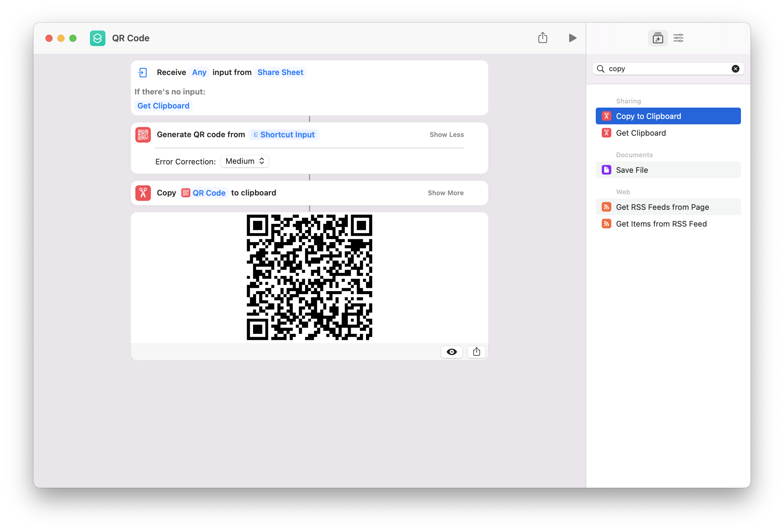The height and width of the screenshot is (532, 784).
Task: Click the Web category header
Action: coord(623,192)
